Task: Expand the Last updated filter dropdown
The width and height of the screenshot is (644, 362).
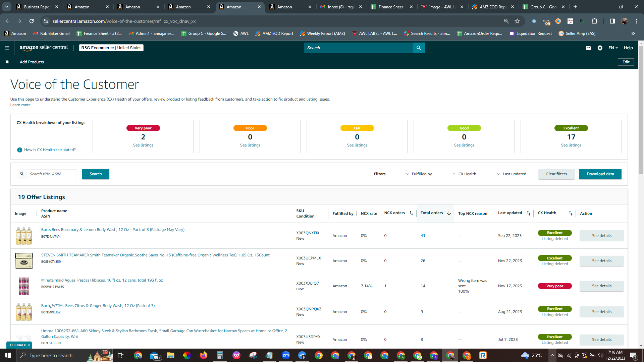Action: point(511,174)
